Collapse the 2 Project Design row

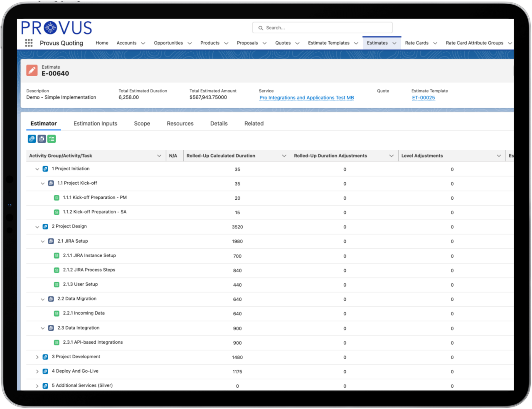click(37, 226)
